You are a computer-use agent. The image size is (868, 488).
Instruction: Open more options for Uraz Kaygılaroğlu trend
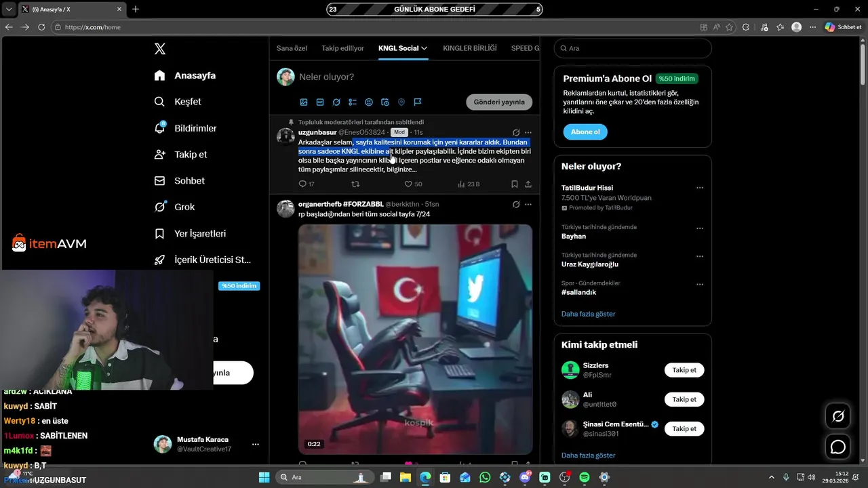(x=700, y=256)
